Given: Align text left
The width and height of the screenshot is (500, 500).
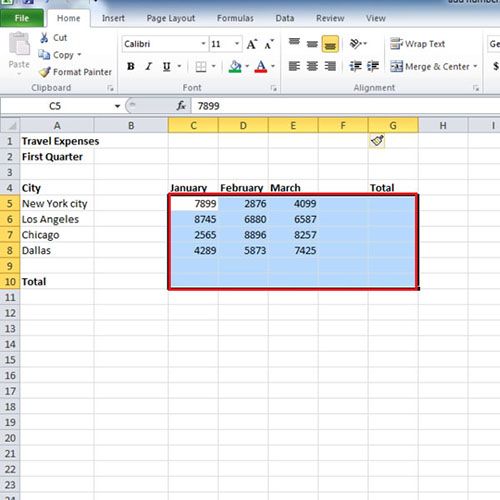Looking at the screenshot, I should click(x=294, y=66).
